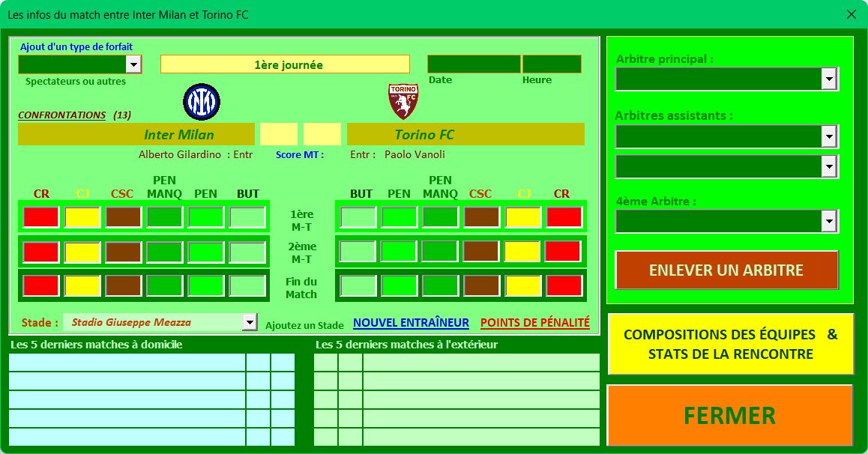Click the Heure input field
This screenshot has height=454, width=868.
551,64
